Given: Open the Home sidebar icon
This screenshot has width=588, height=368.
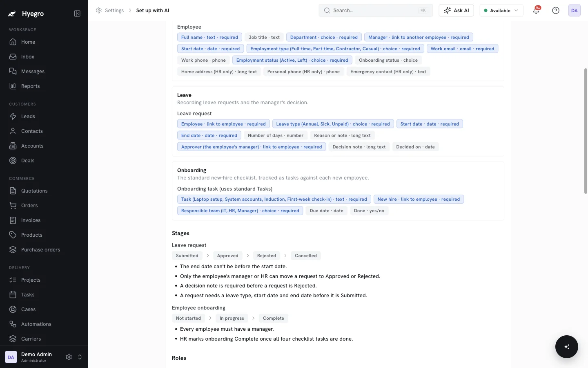Looking at the screenshot, I should 13,42.
